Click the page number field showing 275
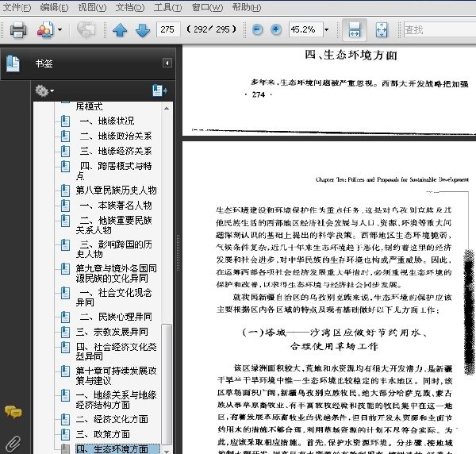The height and width of the screenshot is (454, 476). 168,29
